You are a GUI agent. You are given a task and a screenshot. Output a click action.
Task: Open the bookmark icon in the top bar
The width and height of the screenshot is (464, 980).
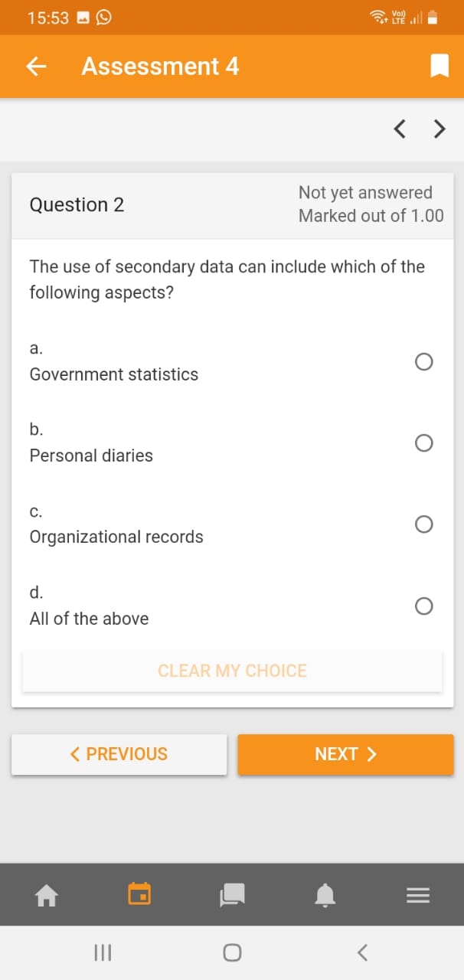click(439, 66)
